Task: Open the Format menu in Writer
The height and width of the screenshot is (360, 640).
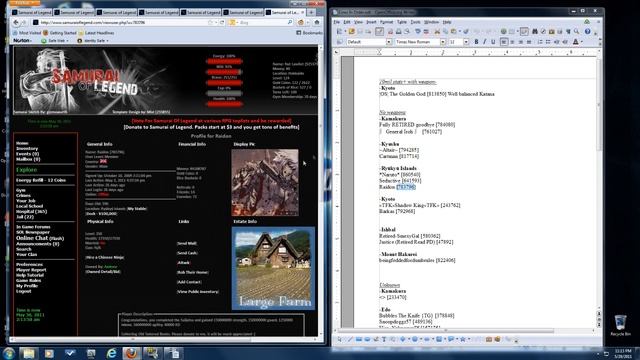Action: point(386,22)
